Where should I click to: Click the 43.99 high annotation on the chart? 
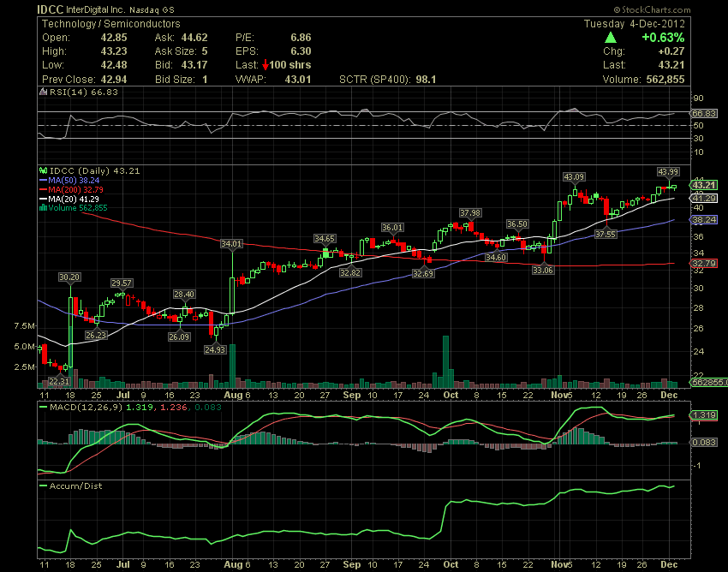pos(668,170)
